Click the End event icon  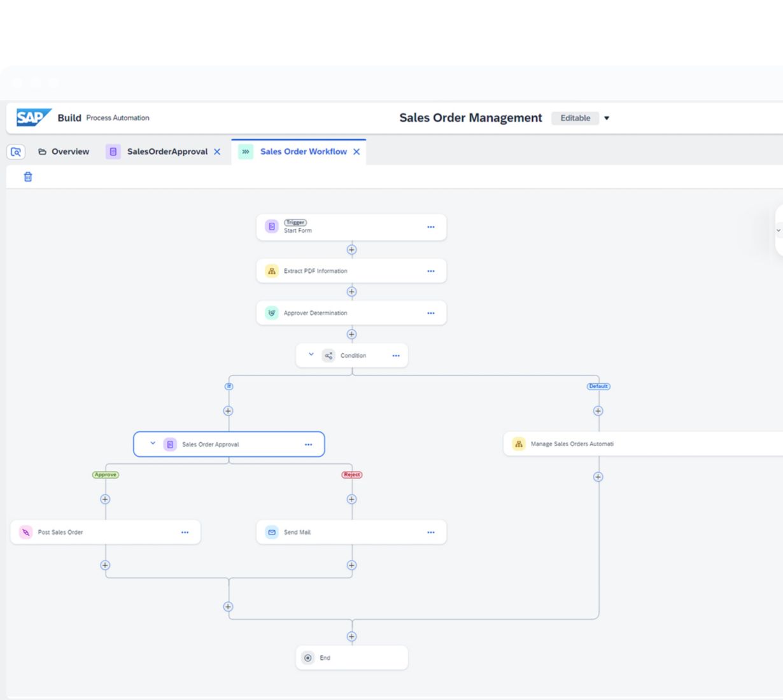point(308,658)
